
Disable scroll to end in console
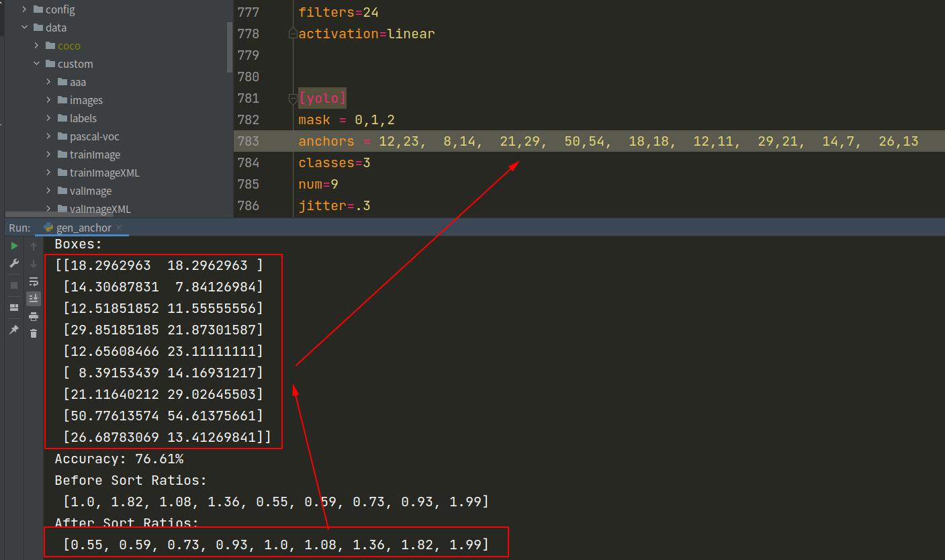click(34, 298)
